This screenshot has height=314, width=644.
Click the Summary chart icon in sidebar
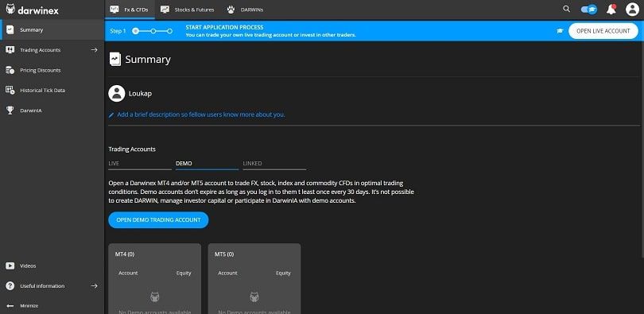[10, 30]
